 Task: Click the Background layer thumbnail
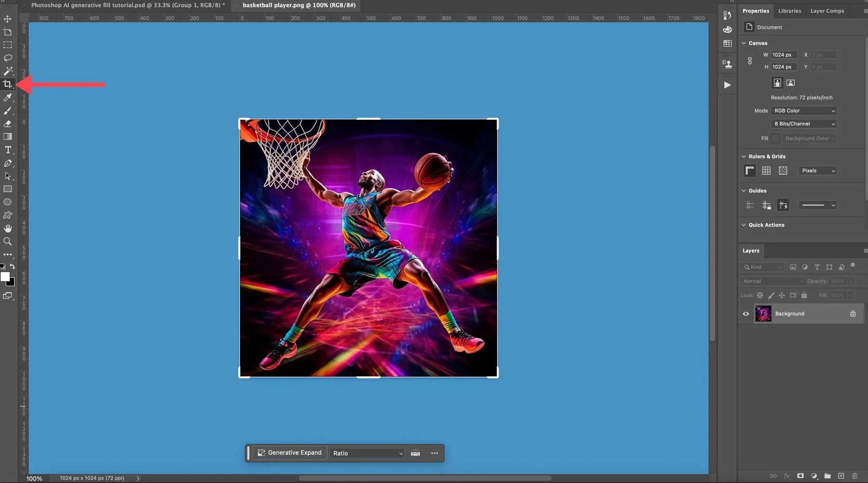tap(763, 314)
